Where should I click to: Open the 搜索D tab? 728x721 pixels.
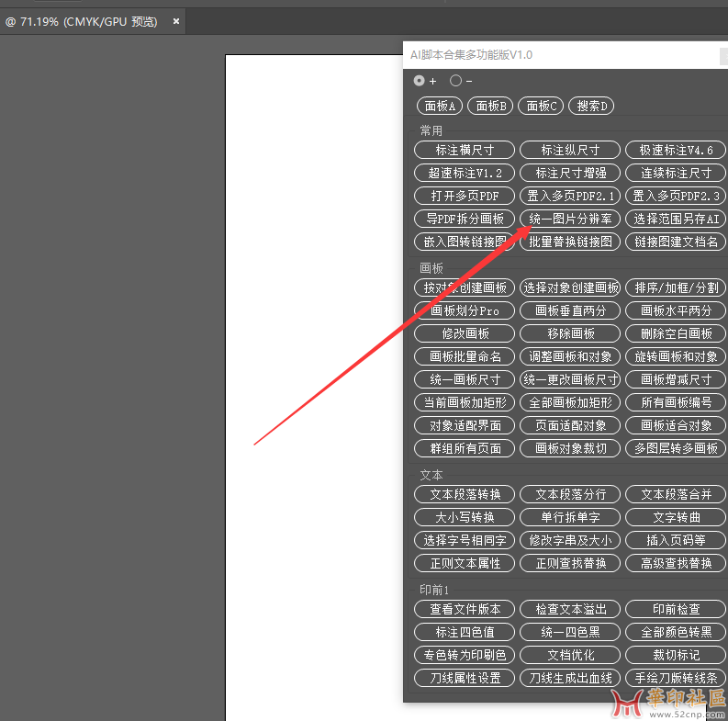pyautogui.click(x=591, y=106)
